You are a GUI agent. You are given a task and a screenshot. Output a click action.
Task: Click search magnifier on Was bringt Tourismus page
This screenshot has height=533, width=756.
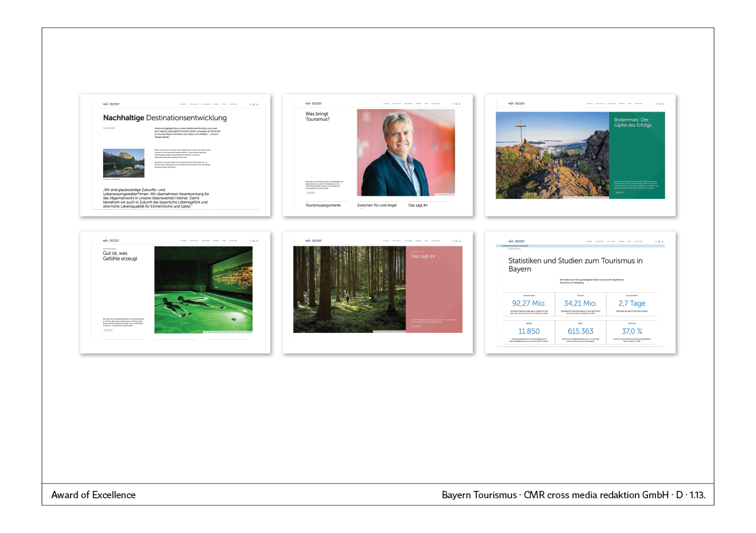[x=452, y=104]
